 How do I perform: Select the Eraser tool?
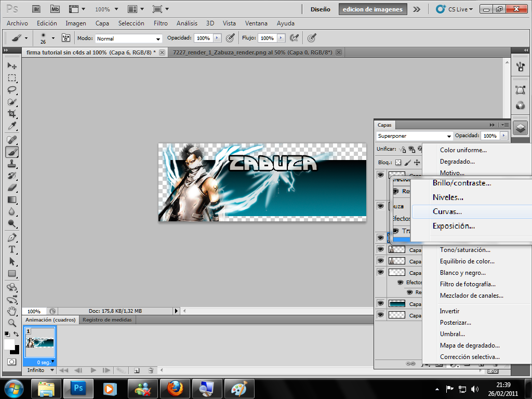coord(12,188)
